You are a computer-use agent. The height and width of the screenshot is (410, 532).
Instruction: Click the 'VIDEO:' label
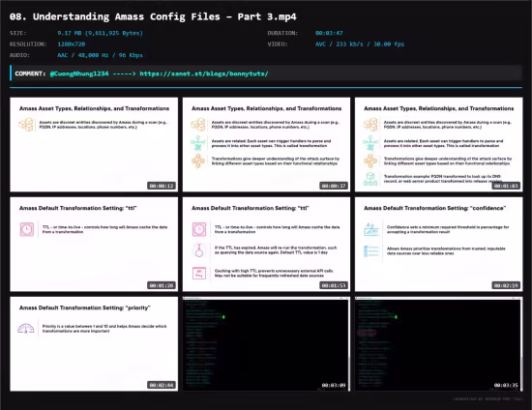(x=278, y=44)
